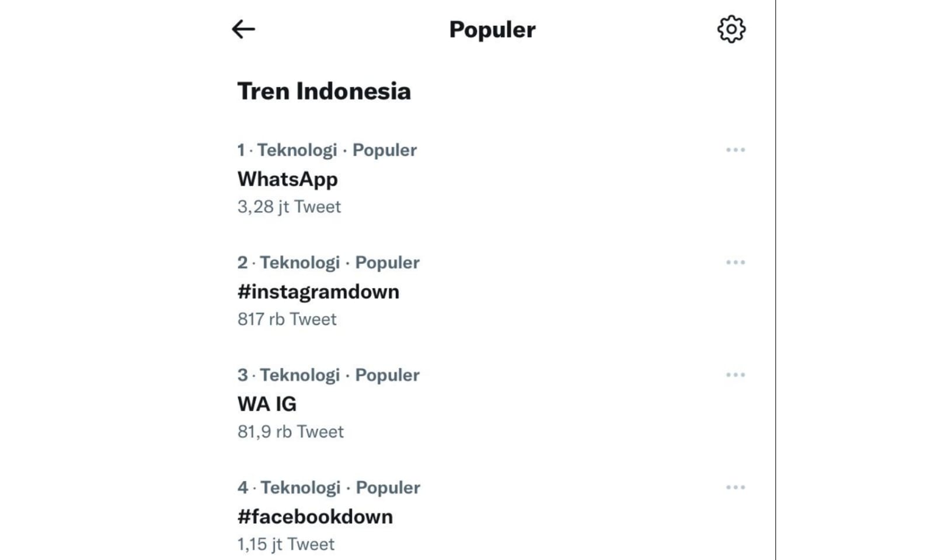View the WA IG trending topic
Viewport: 934px width, 560px height.
click(267, 404)
